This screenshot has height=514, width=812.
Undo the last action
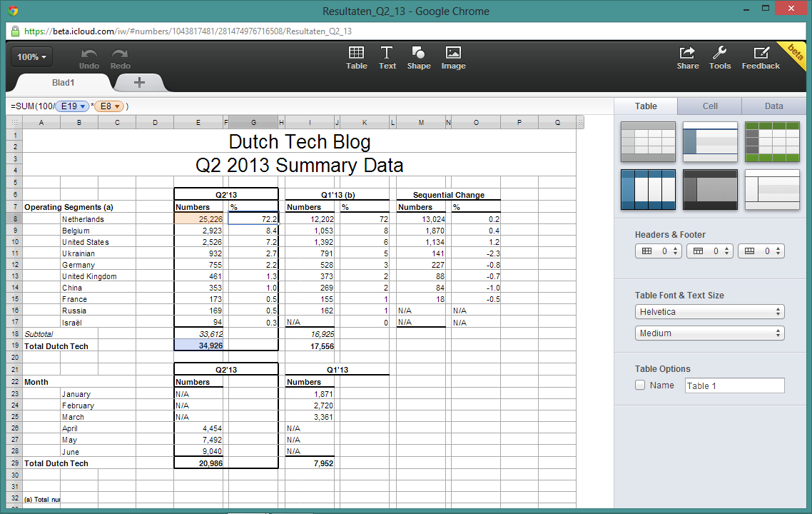89,59
